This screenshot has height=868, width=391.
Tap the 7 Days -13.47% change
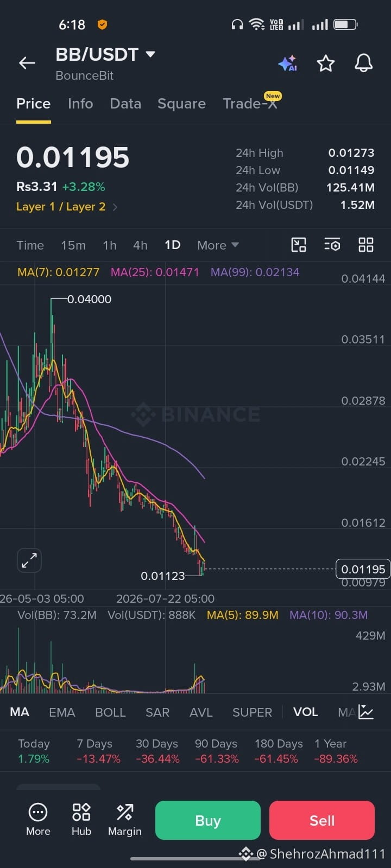pos(98,751)
